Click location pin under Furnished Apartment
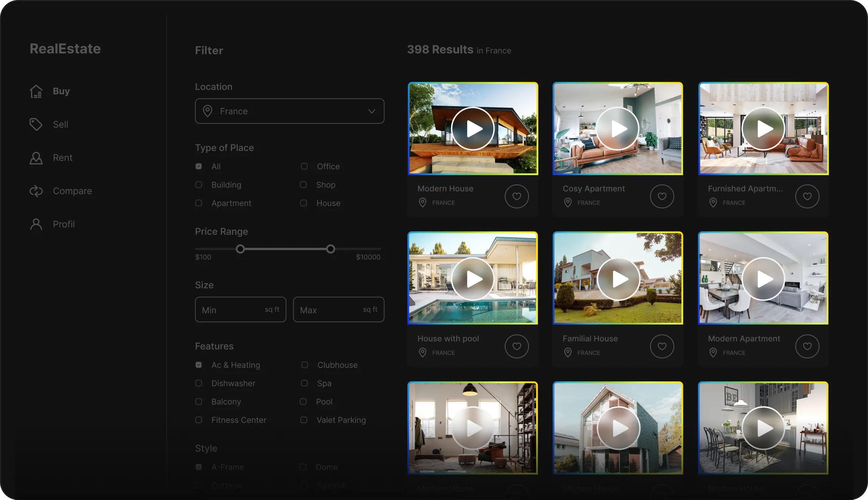This screenshot has width=868, height=500. pyautogui.click(x=713, y=203)
